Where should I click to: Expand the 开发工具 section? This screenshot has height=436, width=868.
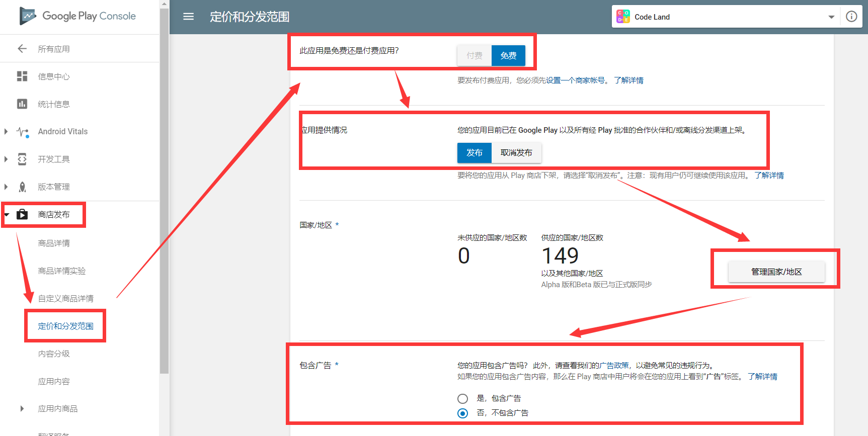(x=6, y=159)
